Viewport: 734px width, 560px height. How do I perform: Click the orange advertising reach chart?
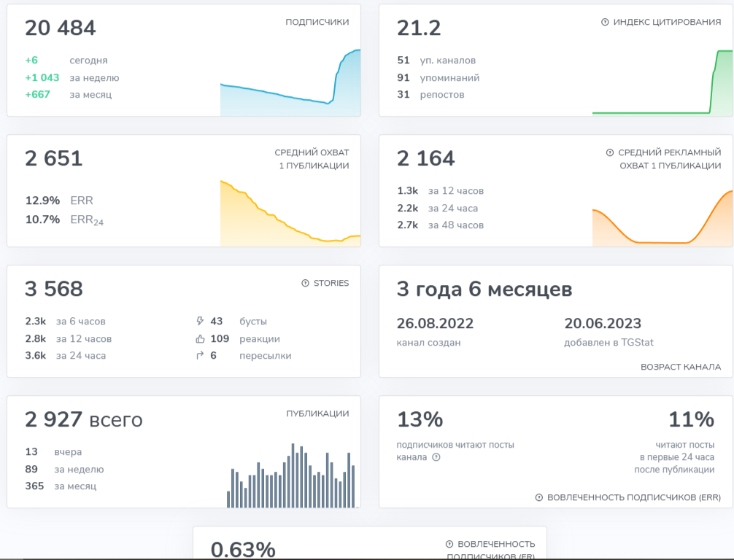(x=662, y=217)
